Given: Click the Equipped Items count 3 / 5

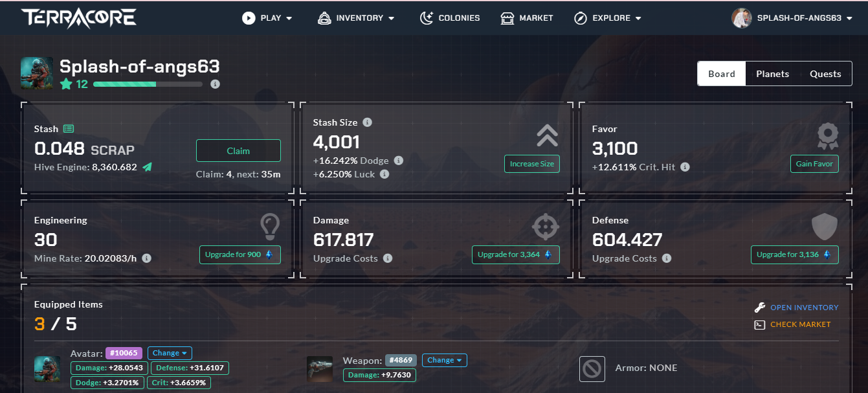Looking at the screenshot, I should point(56,324).
